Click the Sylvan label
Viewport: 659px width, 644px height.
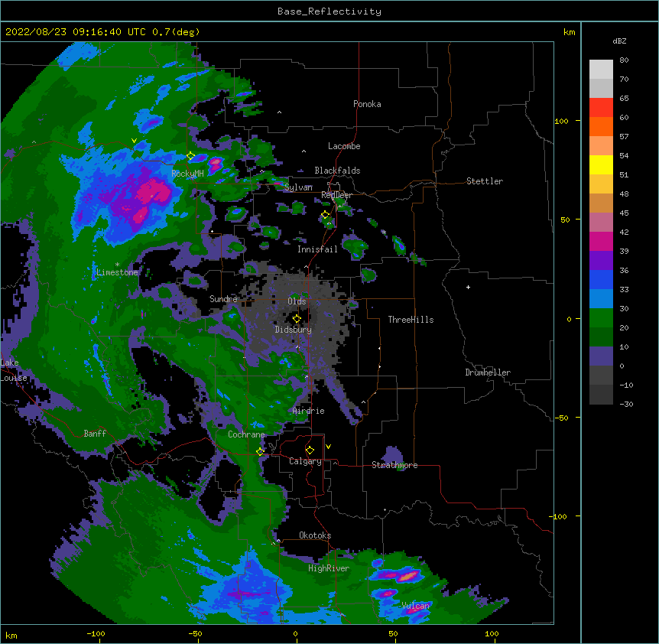click(x=298, y=187)
